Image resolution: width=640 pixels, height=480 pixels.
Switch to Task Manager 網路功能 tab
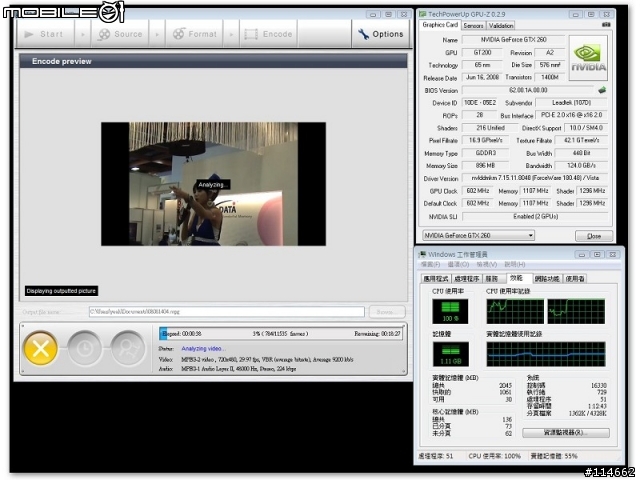coord(547,279)
